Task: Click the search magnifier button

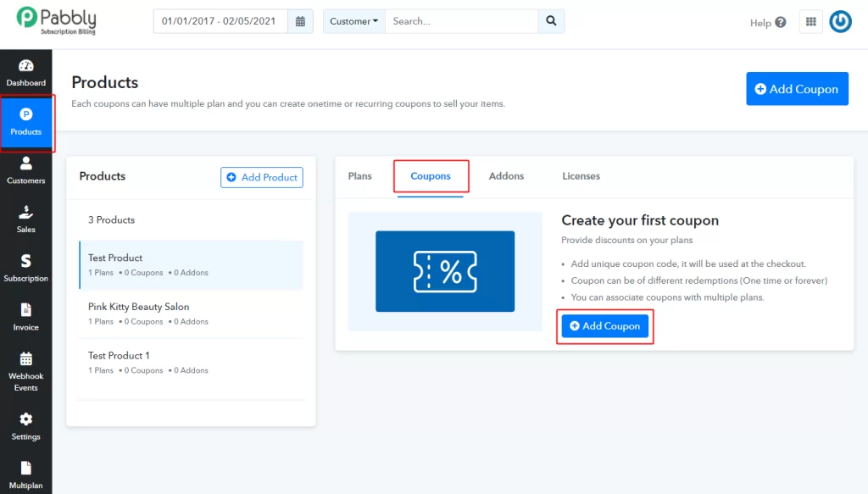Action: tap(551, 21)
